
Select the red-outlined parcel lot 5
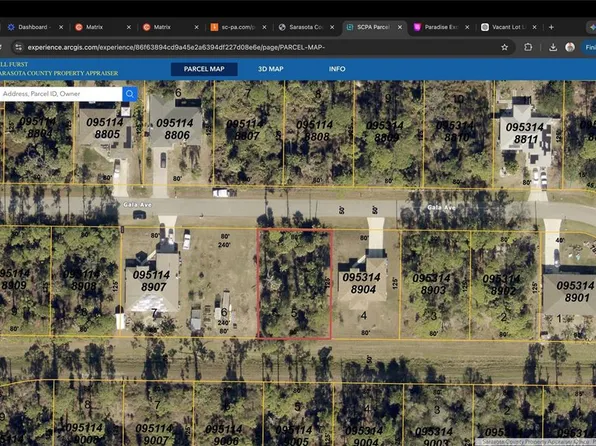click(295, 284)
